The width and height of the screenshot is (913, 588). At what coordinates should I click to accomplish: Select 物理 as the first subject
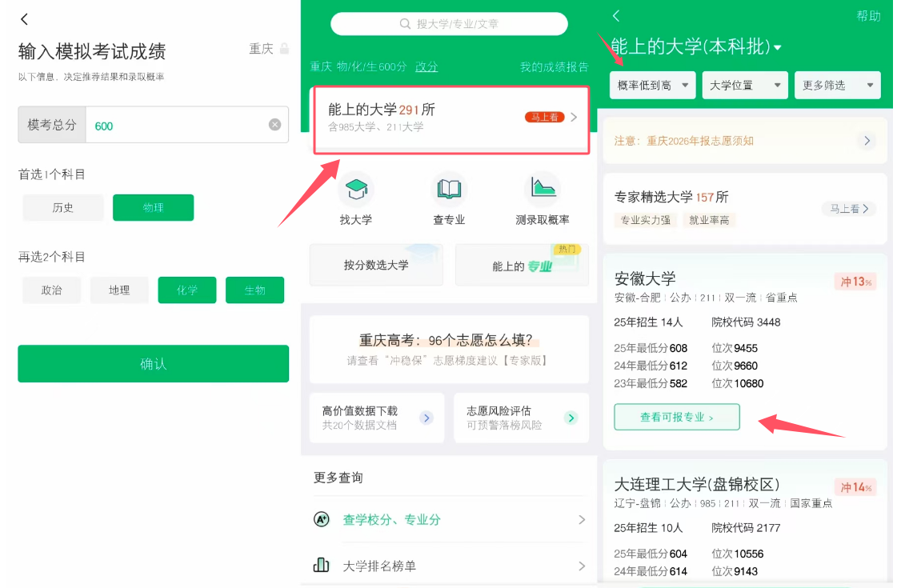pyautogui.click(x=153, y=207)
